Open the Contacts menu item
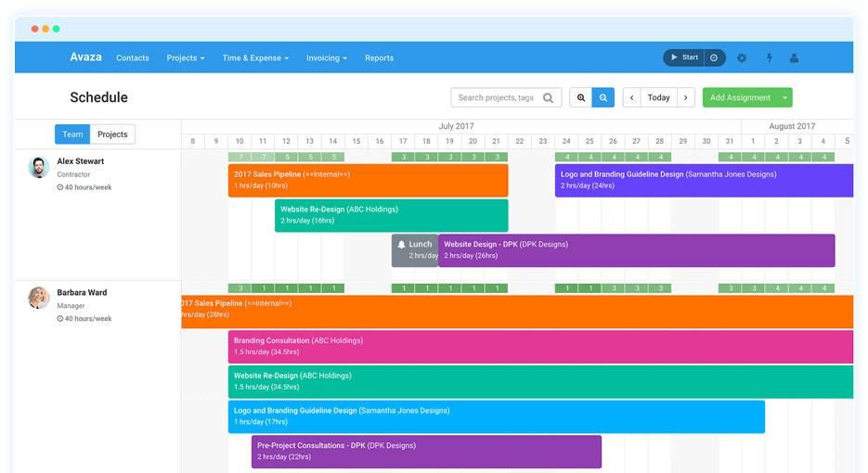Screen dimensions: 868x473 (x=133, y=58)
